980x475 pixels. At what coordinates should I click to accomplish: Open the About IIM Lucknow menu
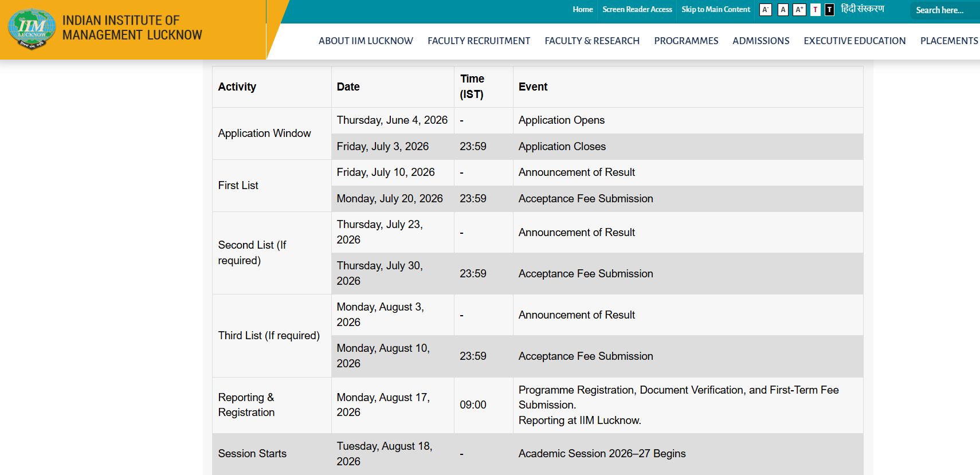(x=366, y=41)
